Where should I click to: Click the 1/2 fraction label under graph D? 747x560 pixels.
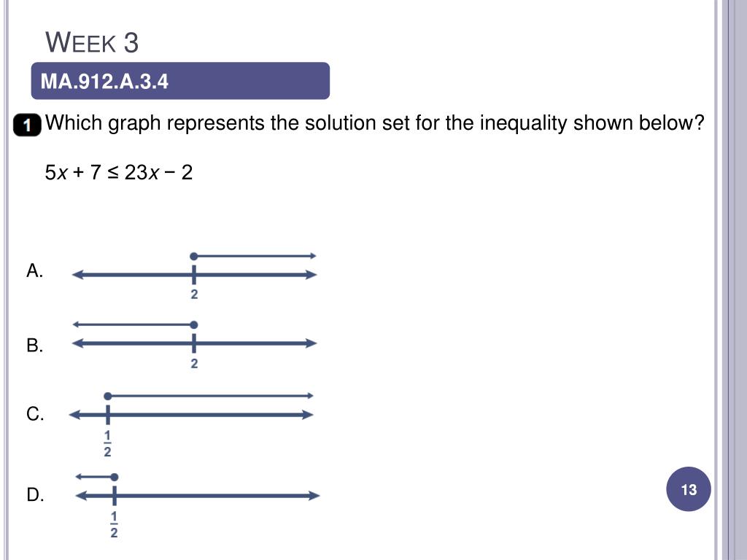pos(114,524)
